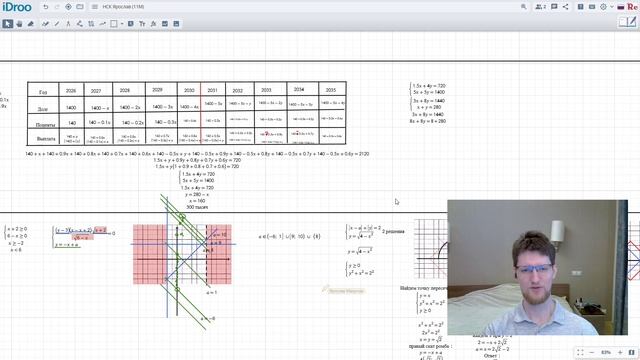Undo the last board action
Image resolution: width=640 pixels, height=360 pixels.
point(46,7)
